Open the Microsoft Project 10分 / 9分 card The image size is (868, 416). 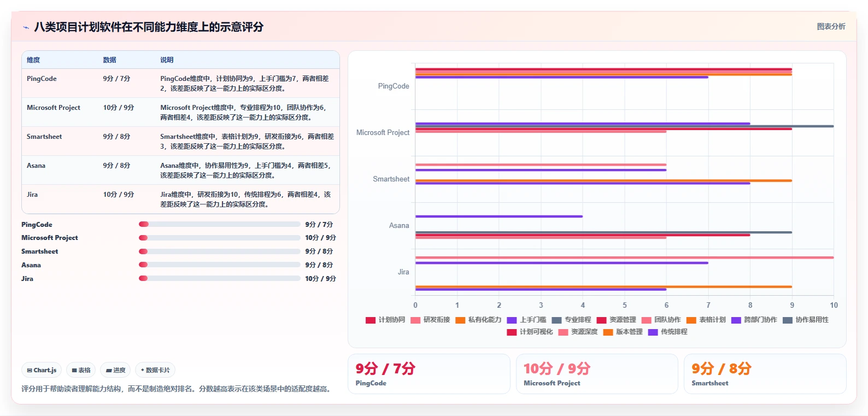597,374
